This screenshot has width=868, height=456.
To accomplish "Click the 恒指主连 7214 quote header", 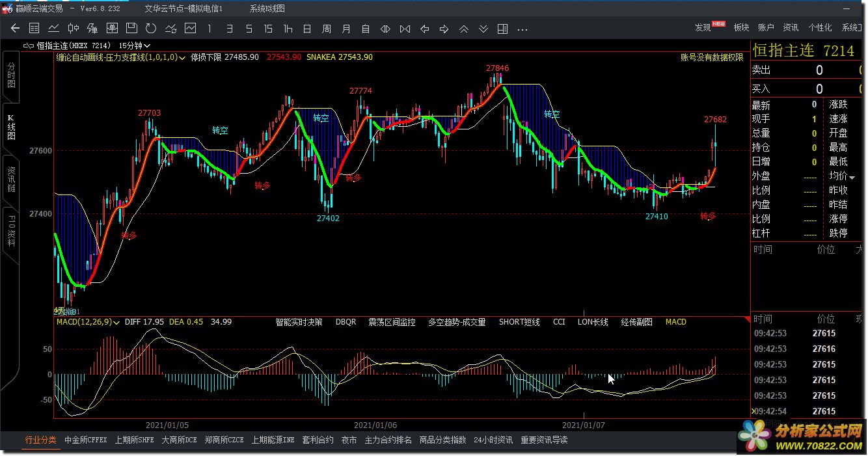I will click(803, 51).
